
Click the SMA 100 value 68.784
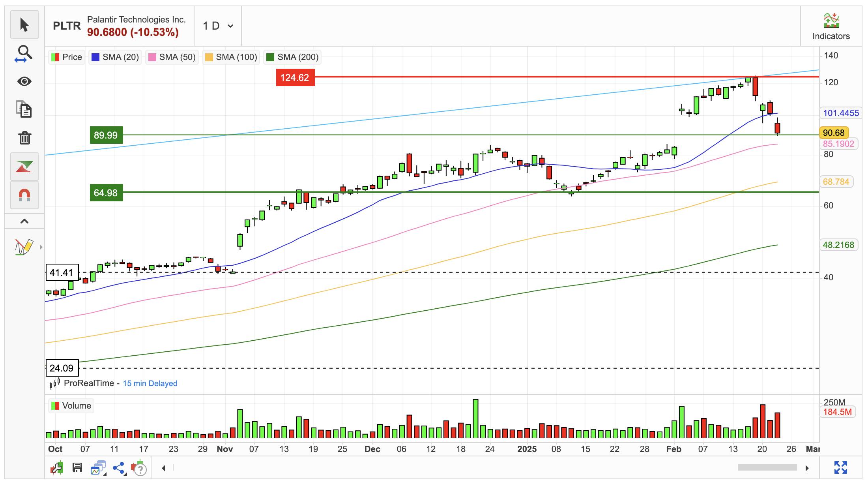tap(836, 182)
